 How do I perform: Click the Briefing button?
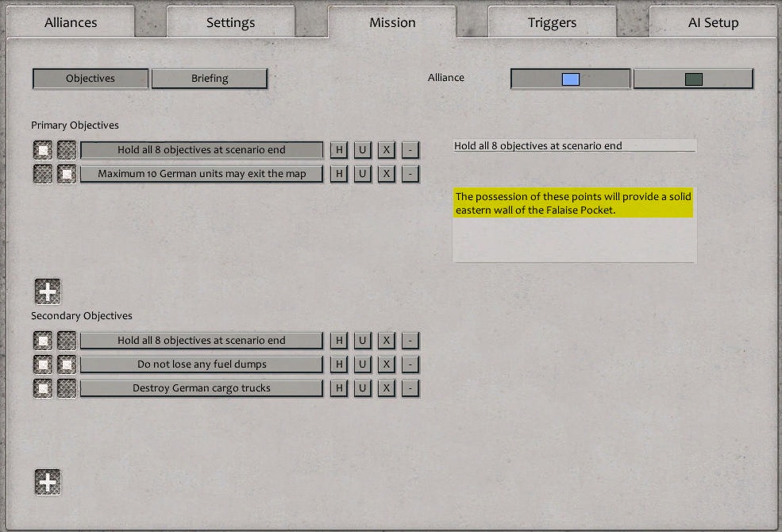(209, 79)
